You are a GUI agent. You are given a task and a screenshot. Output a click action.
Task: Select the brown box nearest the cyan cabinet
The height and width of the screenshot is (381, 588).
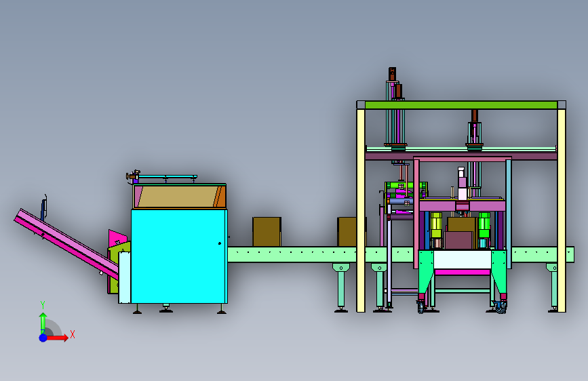[x=267, y=232]
